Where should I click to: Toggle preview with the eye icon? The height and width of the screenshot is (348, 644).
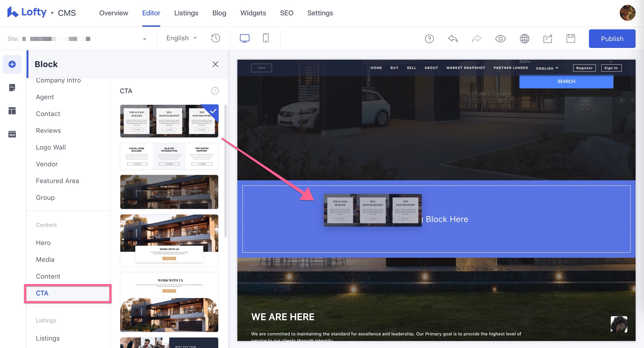click(501, 39)
